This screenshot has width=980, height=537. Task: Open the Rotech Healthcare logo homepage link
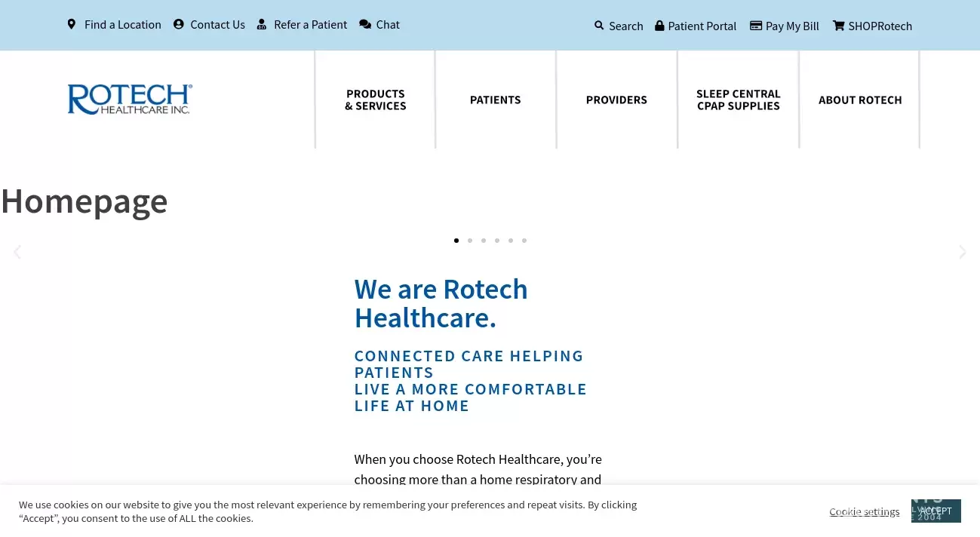pos(130,100)
